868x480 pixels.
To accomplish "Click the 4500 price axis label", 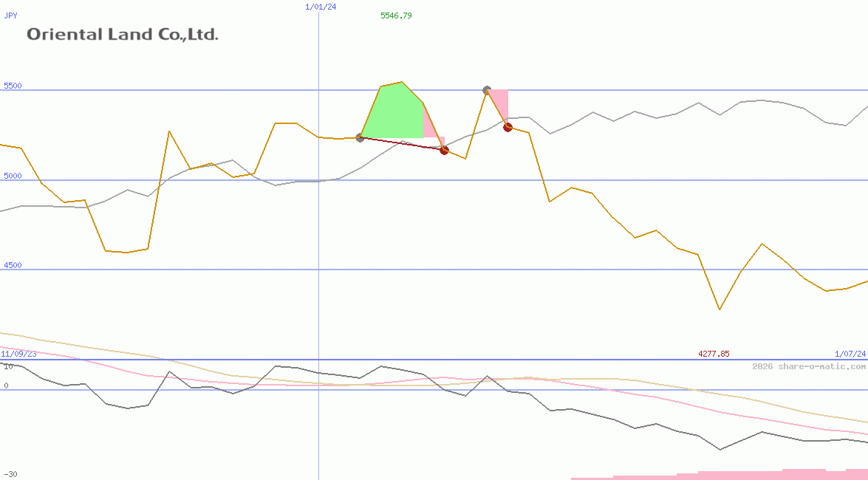I will (13, 265).
